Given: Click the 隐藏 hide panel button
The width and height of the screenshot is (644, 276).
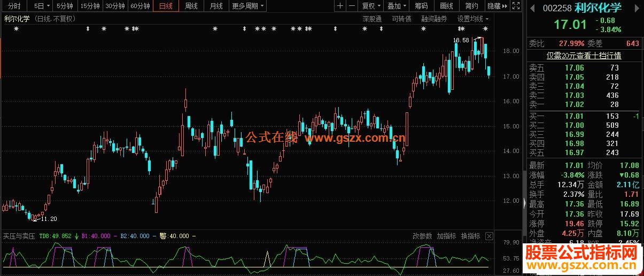Looking at the screenshot, I should click(497, 6).
